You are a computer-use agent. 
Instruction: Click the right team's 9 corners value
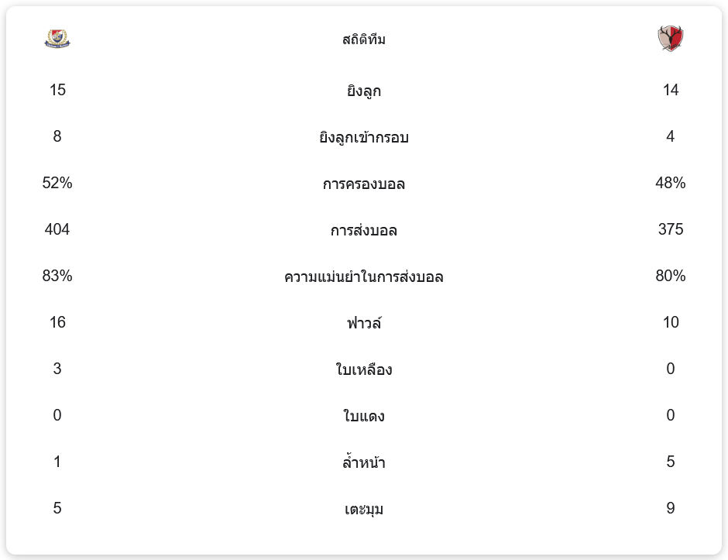click(x=670, y=508)
